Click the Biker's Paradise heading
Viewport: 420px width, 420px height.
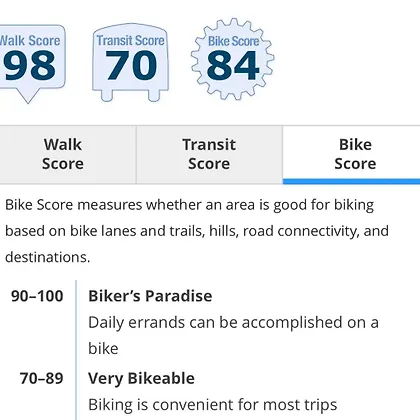point(150,296)
